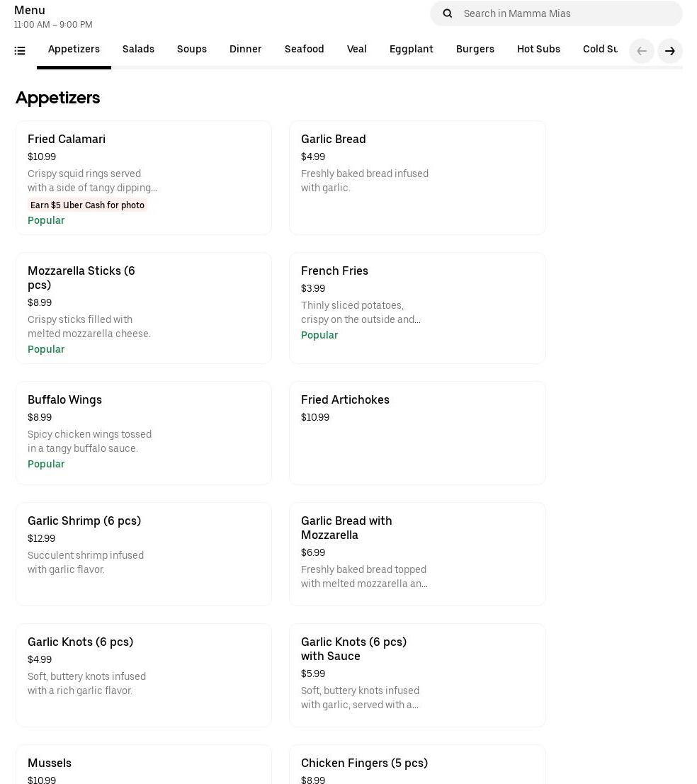Jump to the Burgers section
The image size is (697, 784).
click(x=475, y=50)
